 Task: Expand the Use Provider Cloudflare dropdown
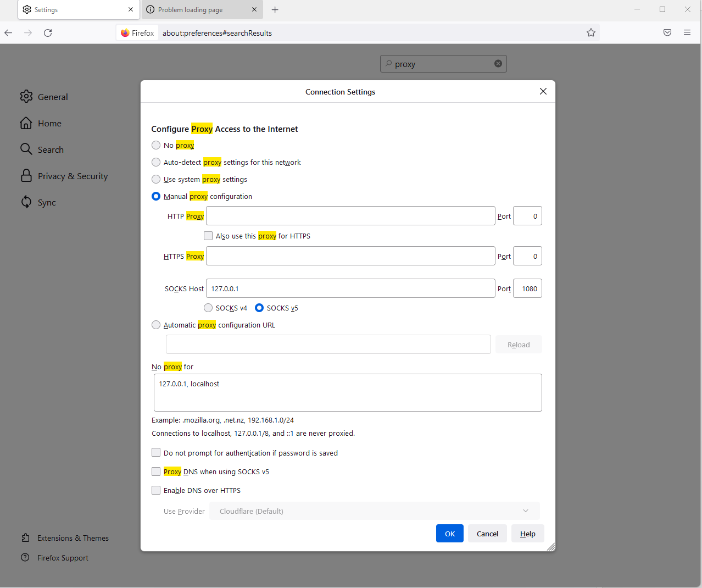coord(374,511)
